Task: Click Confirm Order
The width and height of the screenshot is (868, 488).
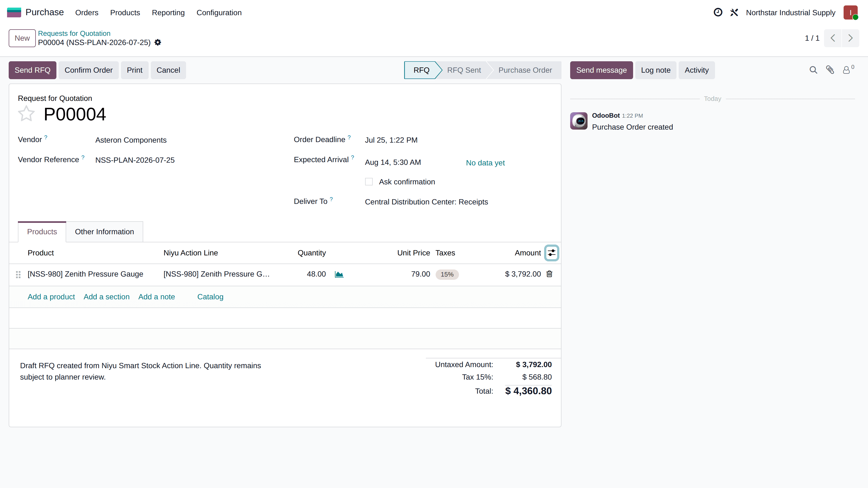Action: (x=88, y=70)
